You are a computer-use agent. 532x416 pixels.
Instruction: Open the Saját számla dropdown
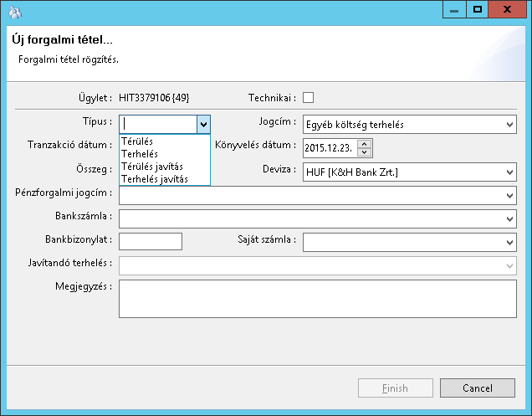coord(509,242)
